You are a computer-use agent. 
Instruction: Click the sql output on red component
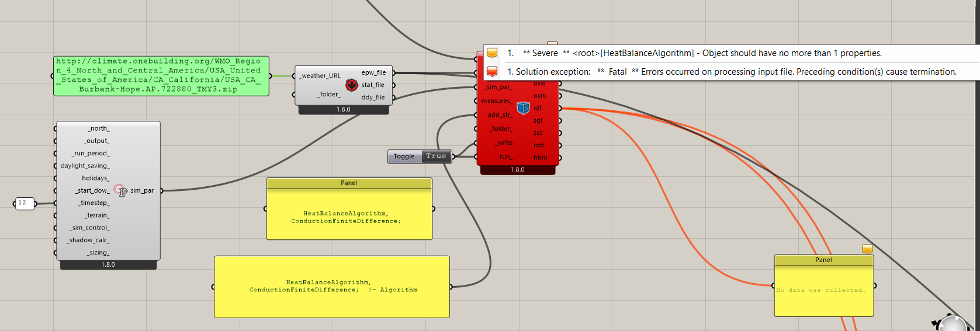538,120
